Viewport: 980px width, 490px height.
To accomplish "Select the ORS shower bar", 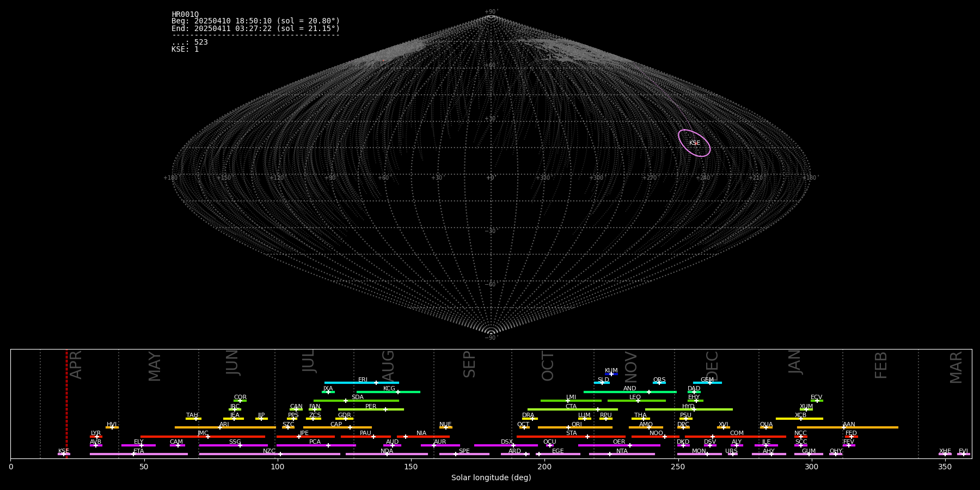I will pos(659,383).
